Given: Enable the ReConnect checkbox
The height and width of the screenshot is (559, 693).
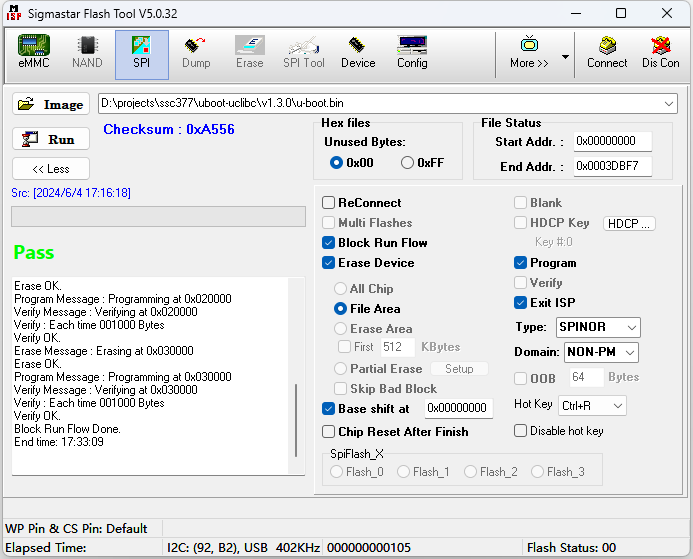Looking at the screenshot, I should [x=329, y=203].
